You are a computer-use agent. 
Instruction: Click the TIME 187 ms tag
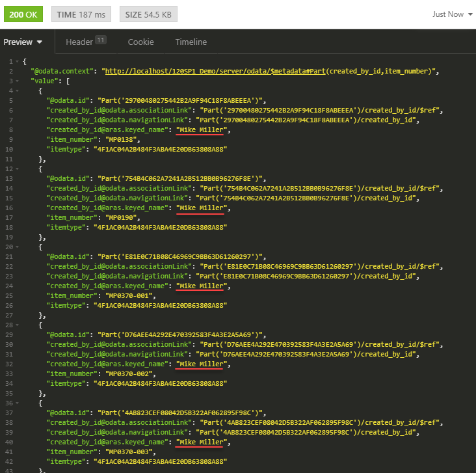tap(81, 14)
